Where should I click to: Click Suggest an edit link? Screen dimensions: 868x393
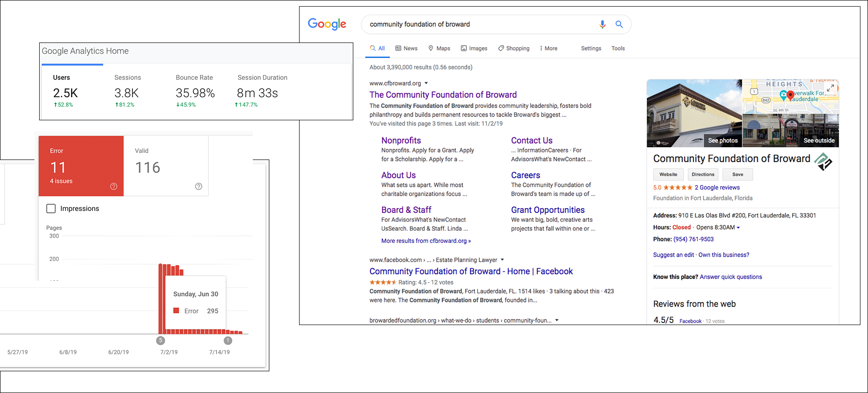(x=673, y=255)
